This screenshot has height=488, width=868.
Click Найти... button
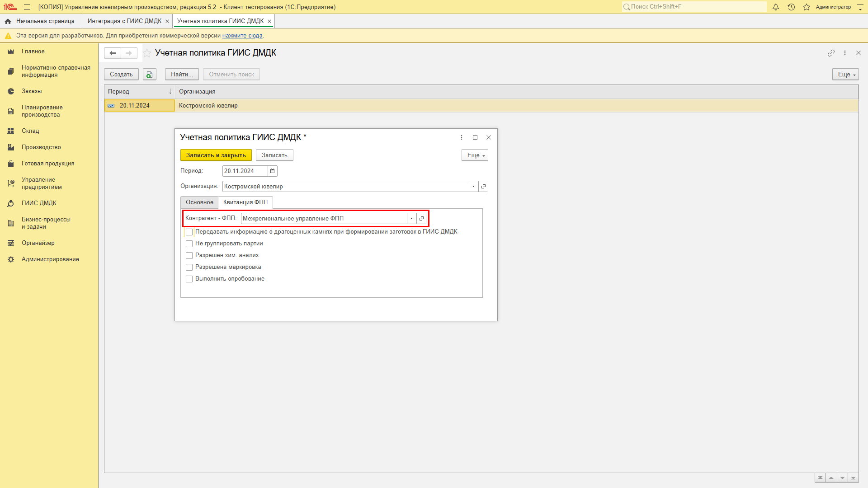coord(182,74)
